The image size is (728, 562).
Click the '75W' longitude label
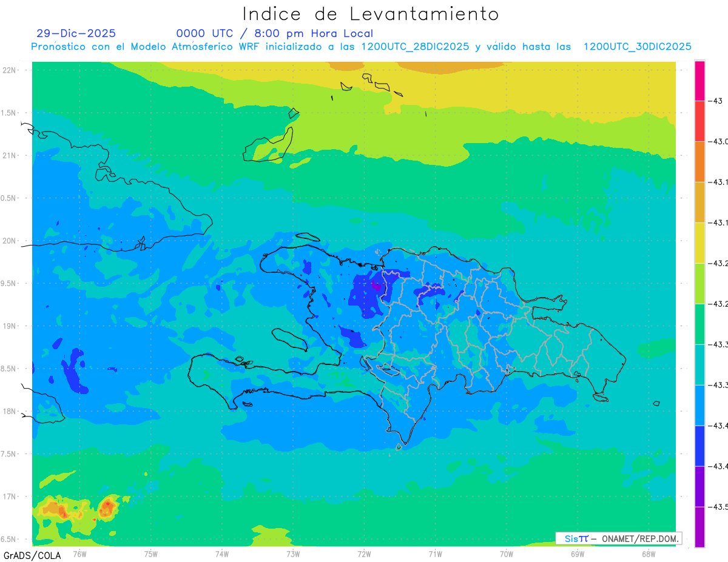[150, 553]
